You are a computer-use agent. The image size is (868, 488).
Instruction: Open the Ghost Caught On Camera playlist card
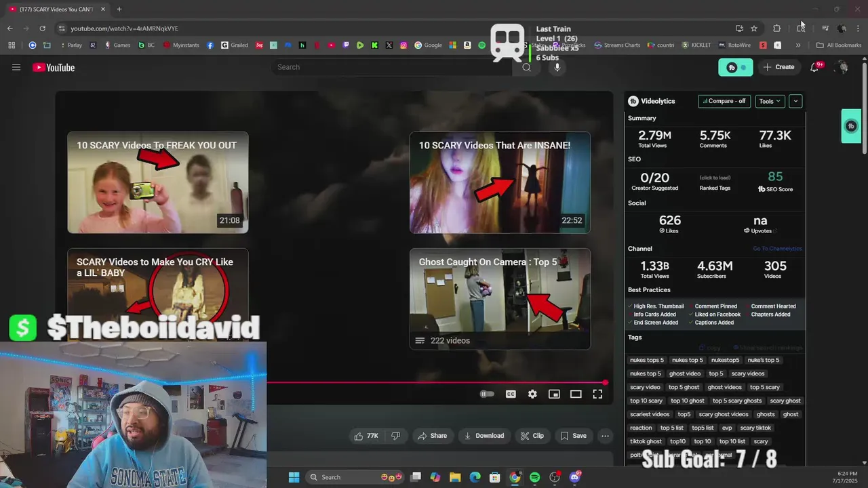click(500, 299)
